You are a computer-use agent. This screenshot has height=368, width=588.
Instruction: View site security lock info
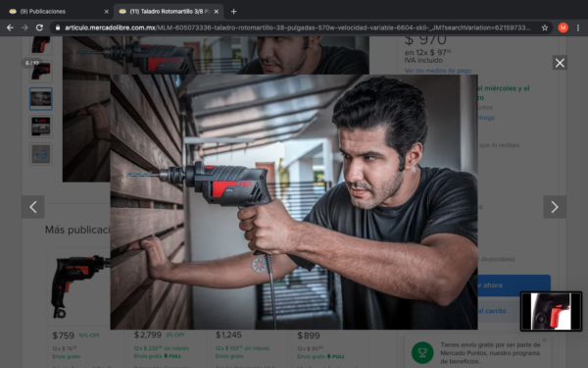(58, 27)
